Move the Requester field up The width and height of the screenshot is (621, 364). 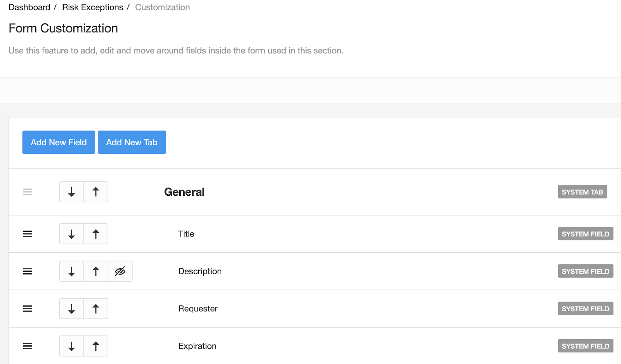(x=96, y=309)
